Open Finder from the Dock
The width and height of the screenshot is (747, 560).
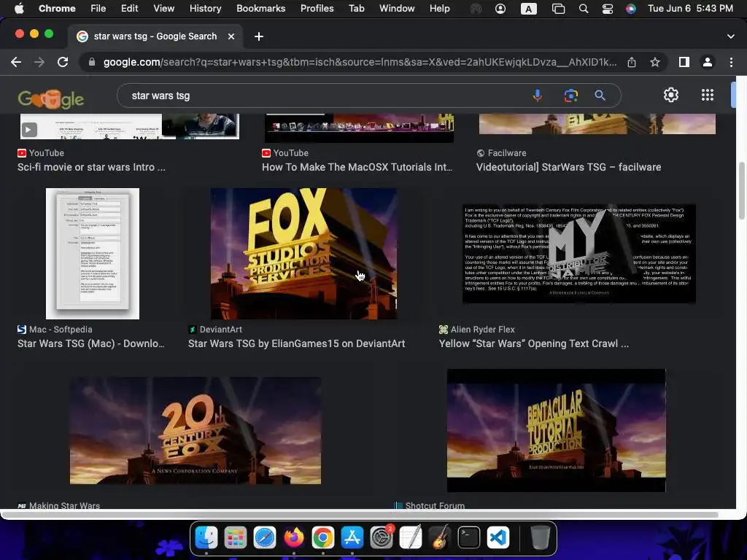tap(206, 537)
